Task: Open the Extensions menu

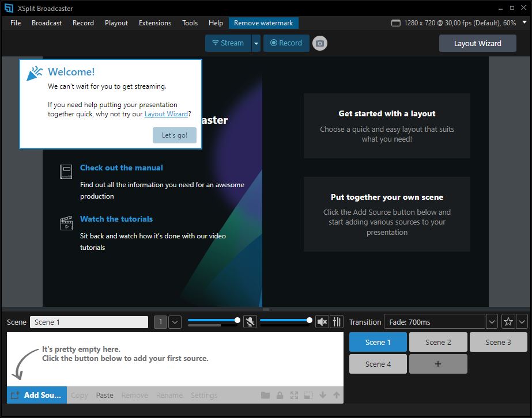Action: pyautogui.click(x=155, y=22)
